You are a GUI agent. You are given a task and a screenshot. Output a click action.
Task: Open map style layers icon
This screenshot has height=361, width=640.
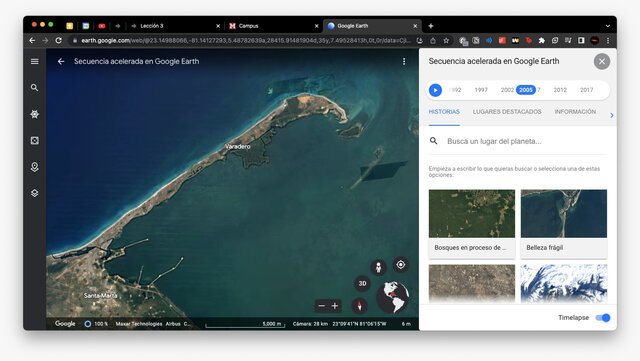click(35, 193)
